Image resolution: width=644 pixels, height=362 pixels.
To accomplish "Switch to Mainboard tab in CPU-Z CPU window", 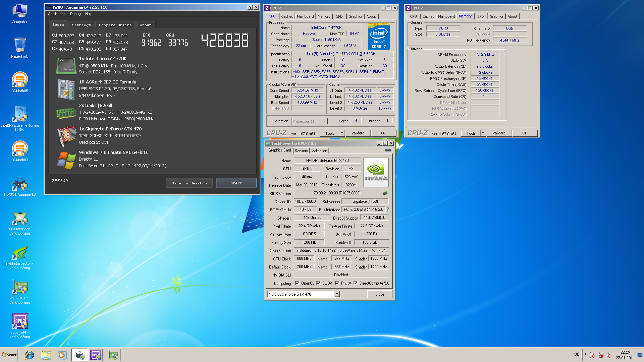I will coord(305,16).
